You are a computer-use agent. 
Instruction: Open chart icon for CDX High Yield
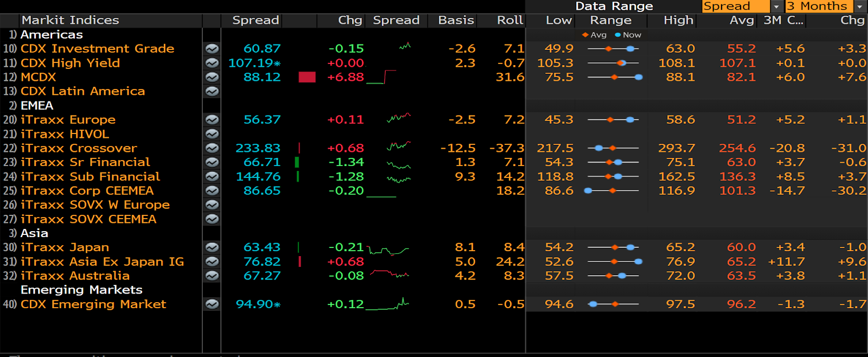212,63
